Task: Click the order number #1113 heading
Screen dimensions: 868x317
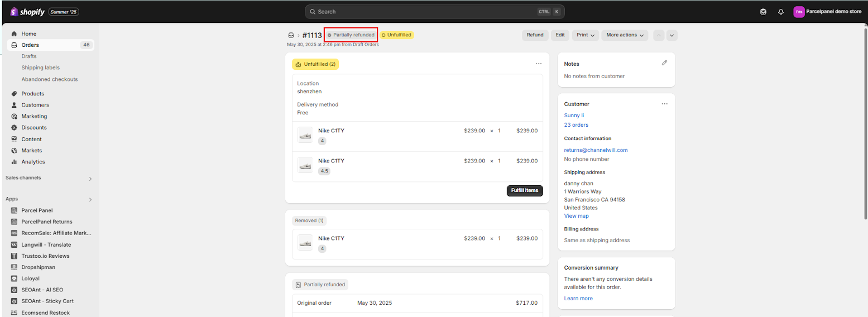Action: [x=312, y=35]
